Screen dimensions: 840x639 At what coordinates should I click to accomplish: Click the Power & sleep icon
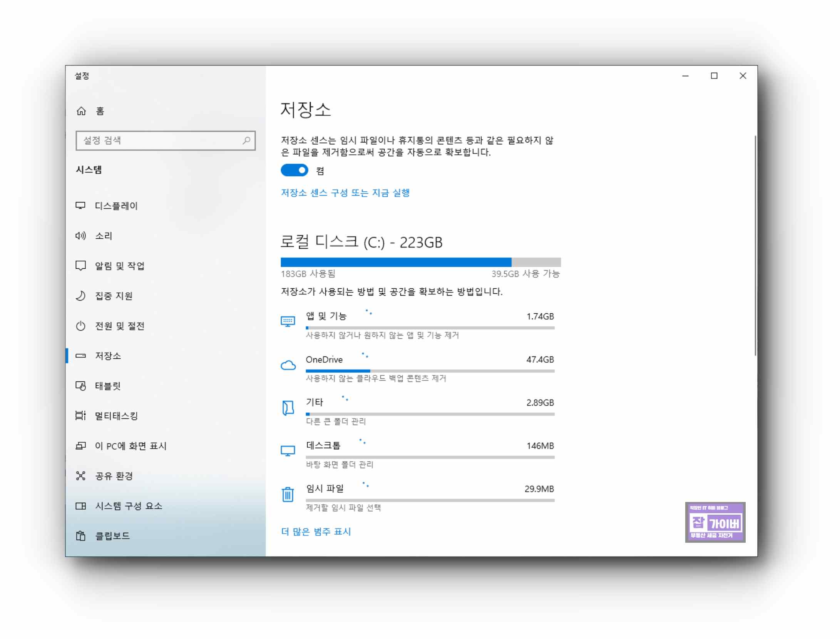[x=80, y=326]
